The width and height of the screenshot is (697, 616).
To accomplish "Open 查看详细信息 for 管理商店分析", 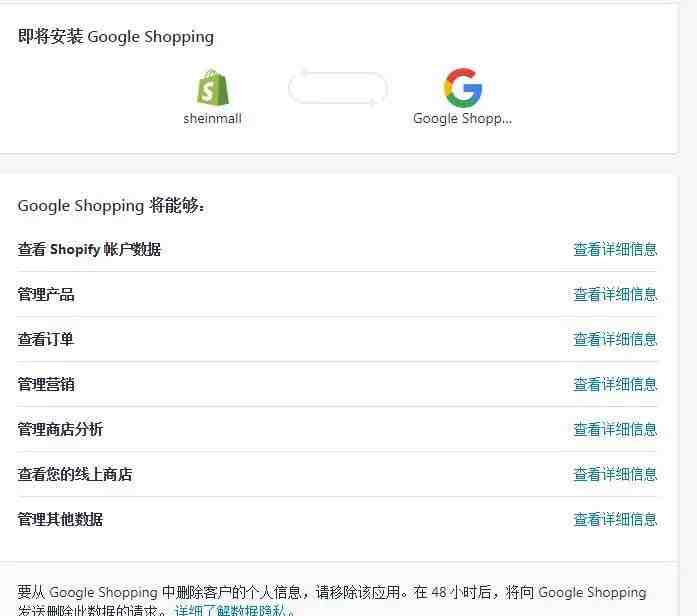I will point(615,429).
